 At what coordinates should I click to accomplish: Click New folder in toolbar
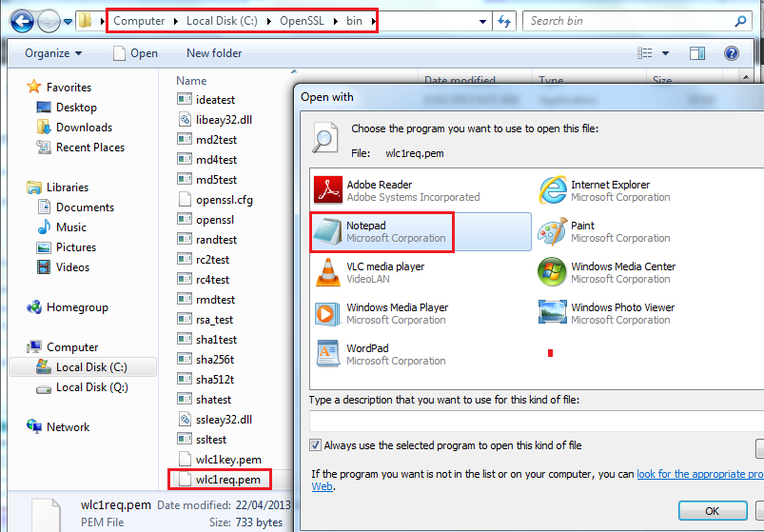click(214, 53)
